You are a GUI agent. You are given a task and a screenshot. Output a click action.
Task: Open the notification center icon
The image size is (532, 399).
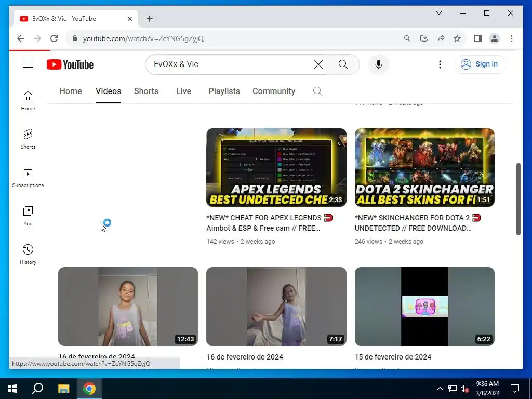coord(515,389)
